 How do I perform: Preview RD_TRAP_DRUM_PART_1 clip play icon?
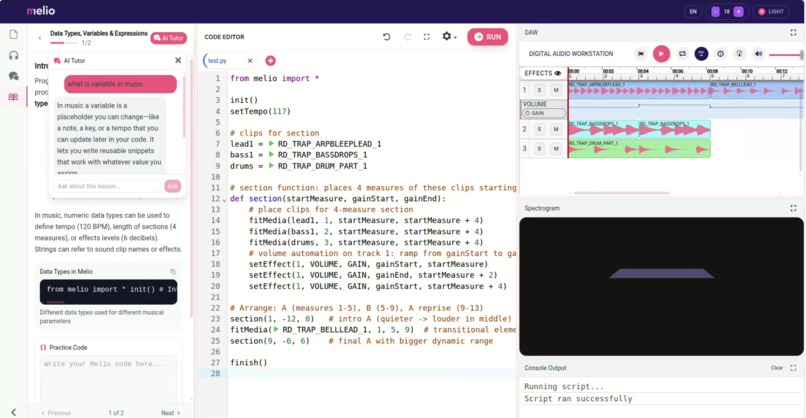click(271, 166)
